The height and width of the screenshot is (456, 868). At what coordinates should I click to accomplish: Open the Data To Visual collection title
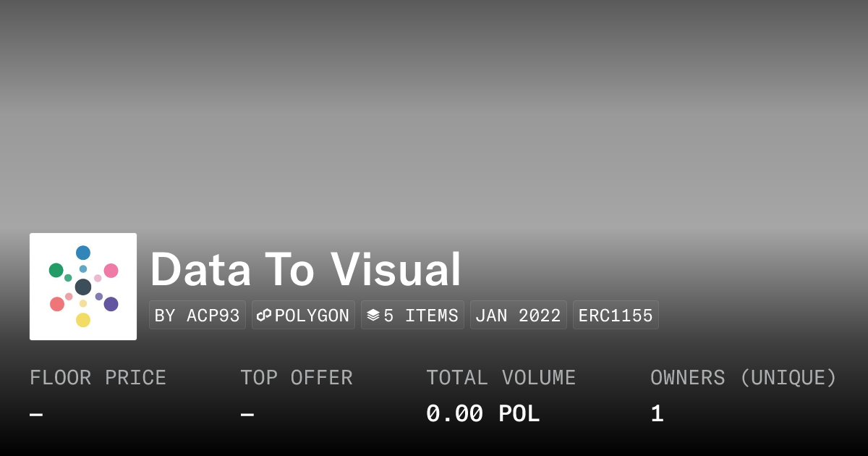pyautogui.click(x=305, y=270)
